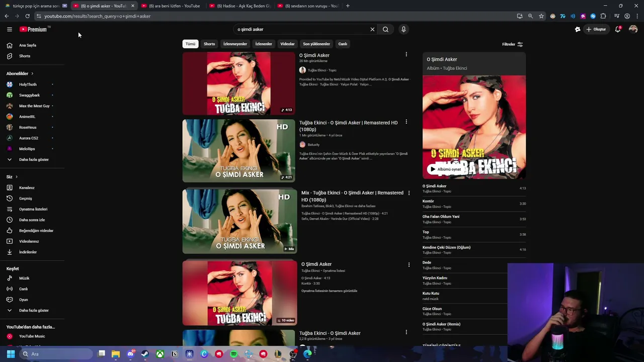Clear the search box with the X
The width and height of the screenshot is (644, 362).
click(372, 29)
